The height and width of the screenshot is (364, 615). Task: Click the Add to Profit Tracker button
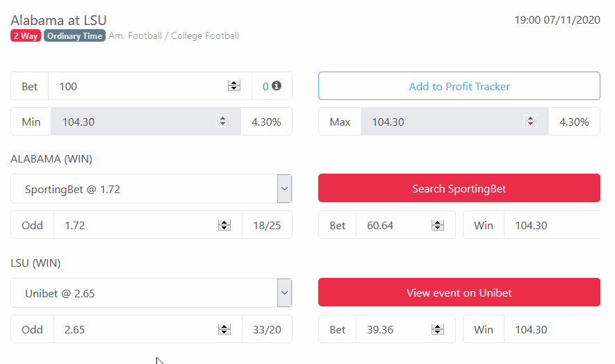tap(459, 86)
